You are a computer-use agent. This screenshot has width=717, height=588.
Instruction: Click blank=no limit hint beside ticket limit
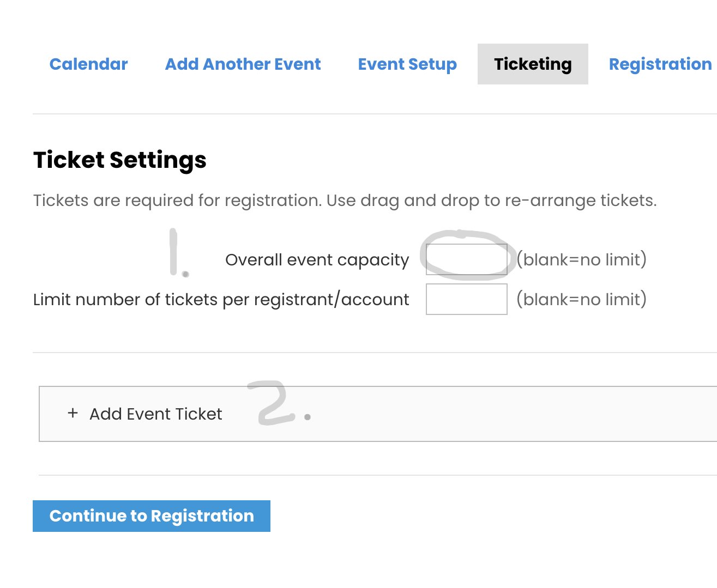click(x=581, y=299)
